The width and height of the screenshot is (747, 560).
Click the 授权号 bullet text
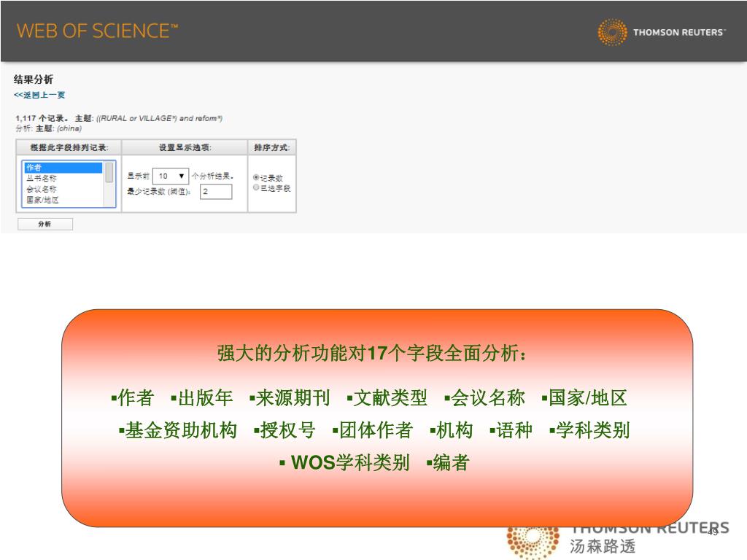[285, 430]
